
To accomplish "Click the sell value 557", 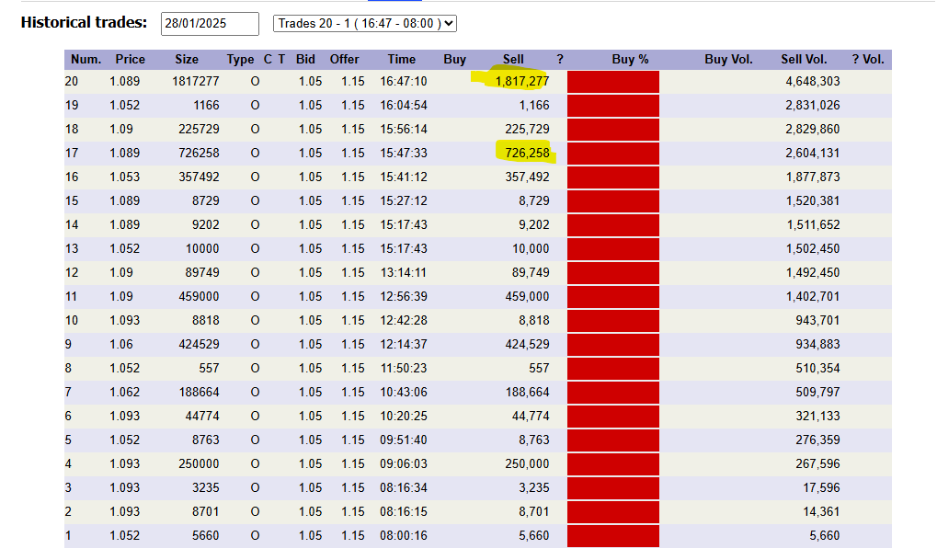I will pos(539,368).
